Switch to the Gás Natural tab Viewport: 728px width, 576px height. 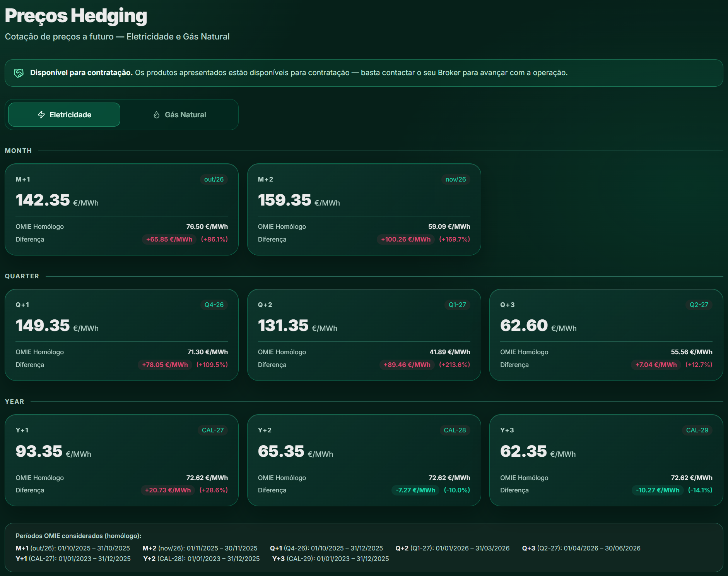179,115
